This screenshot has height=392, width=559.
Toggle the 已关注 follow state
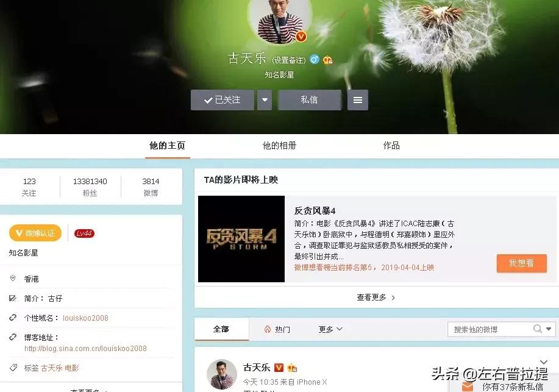click(222, 99)
